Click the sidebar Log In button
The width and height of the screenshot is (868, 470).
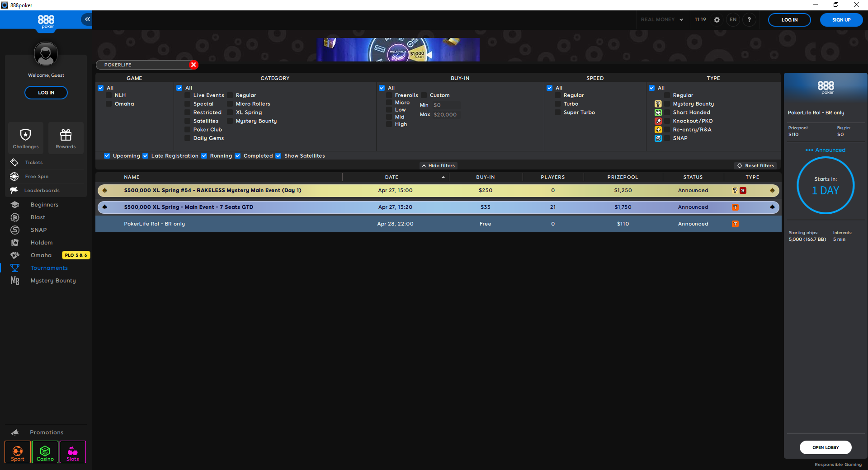click(46, 93)
